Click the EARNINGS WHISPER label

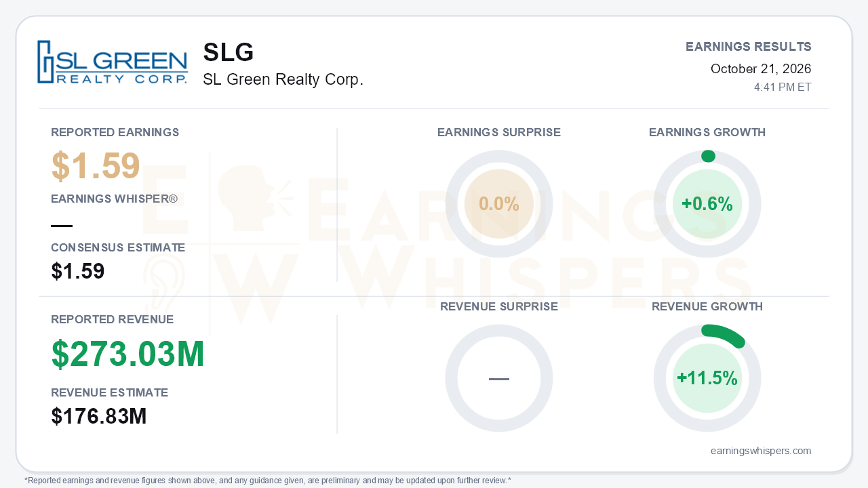click(x=114, y=199)
